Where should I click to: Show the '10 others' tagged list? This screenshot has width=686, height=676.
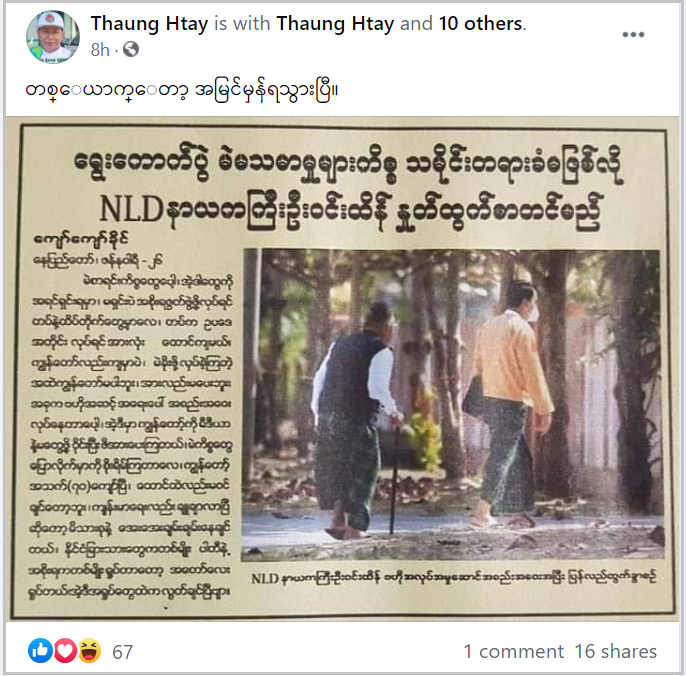[481, 24]
